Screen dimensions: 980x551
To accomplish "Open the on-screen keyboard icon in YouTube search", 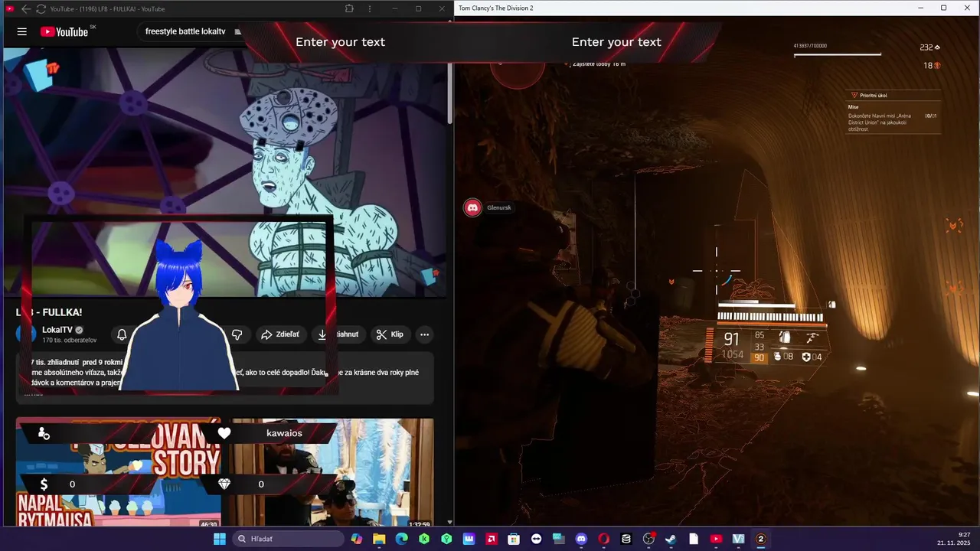I will click(x=237, y=32).
